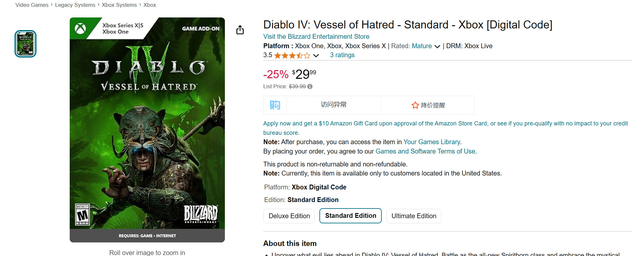The height and width of the screenshot is (256, 644).
Task: Select the small product thumbnail image
Action: coord(25,44)
